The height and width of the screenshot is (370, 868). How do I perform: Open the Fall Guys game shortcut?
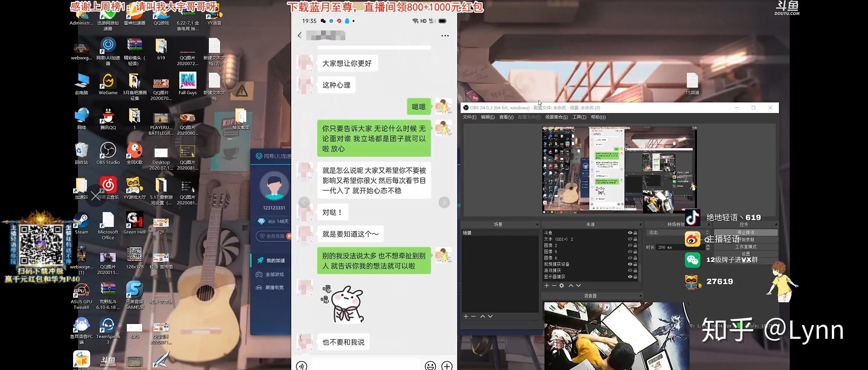pyautogui.click(x=188, y=84)
